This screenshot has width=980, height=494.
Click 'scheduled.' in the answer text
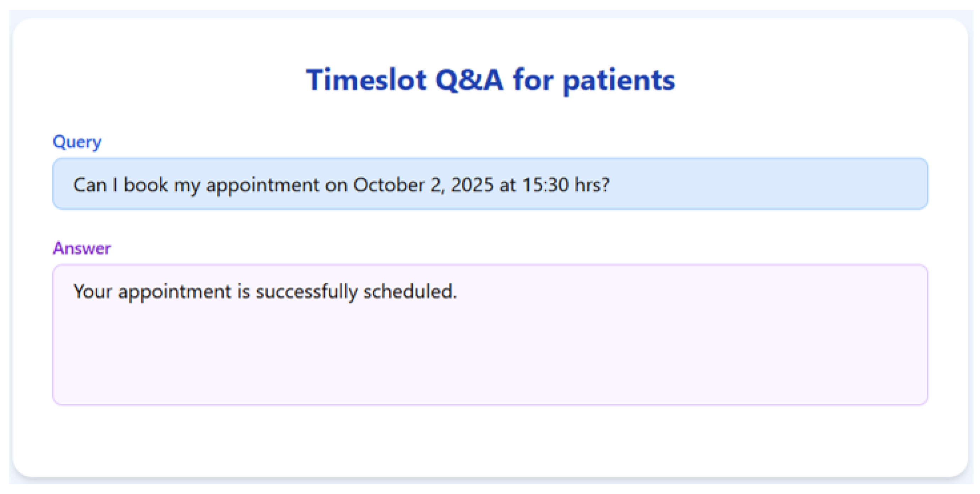(x=410, y=292)
